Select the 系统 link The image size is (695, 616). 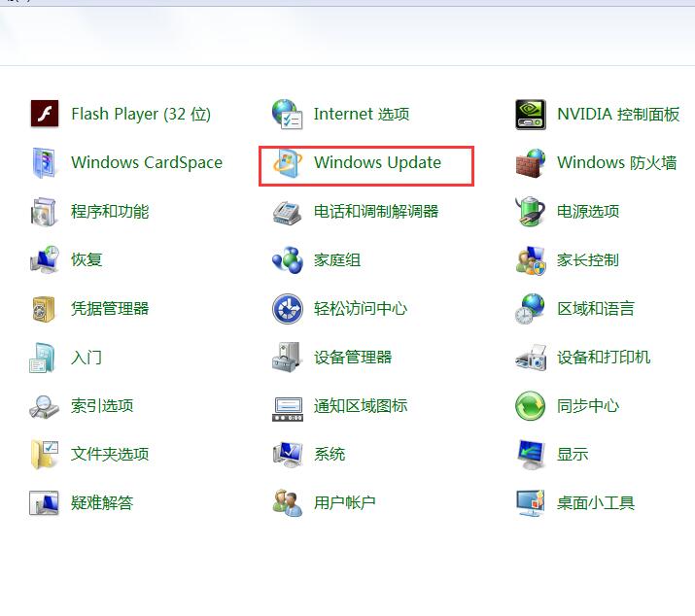coord(330,455)
